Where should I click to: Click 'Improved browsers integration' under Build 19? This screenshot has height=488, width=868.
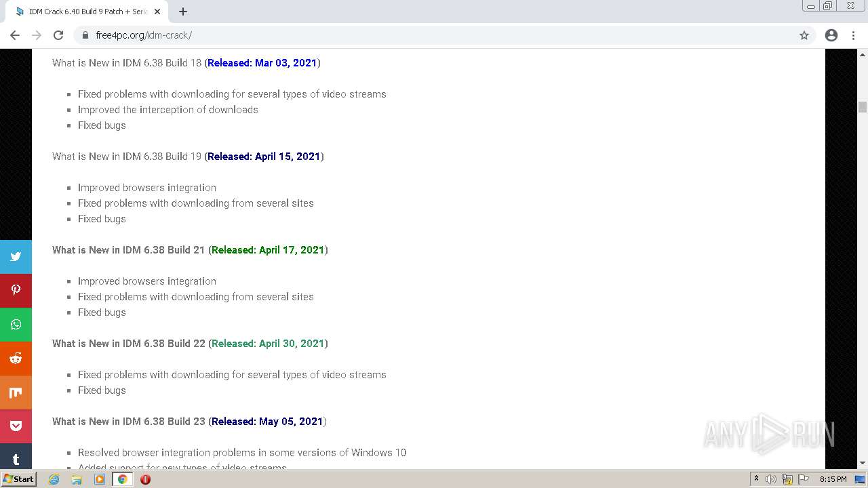tap(147, 188)
